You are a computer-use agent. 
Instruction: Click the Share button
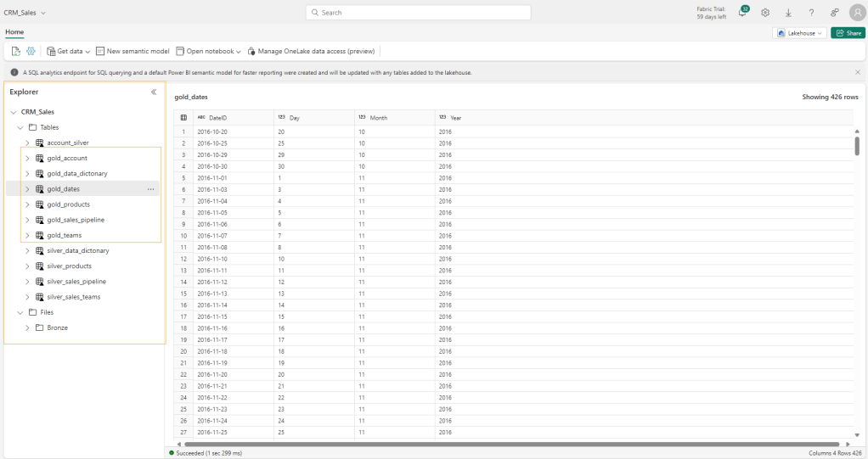coord(848,33)
